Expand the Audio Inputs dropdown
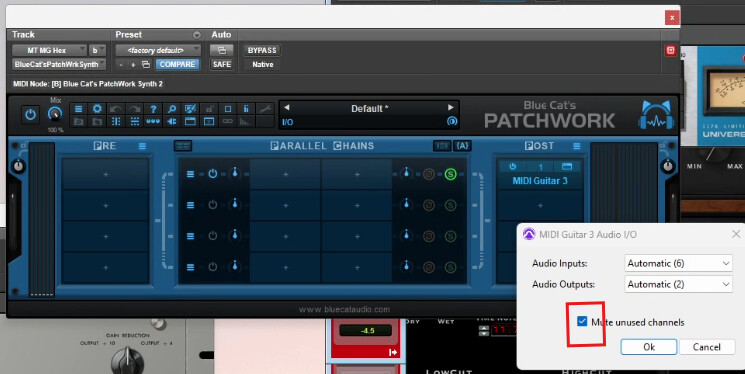Viewport: 745px width, 374px height. coord(678,263)
